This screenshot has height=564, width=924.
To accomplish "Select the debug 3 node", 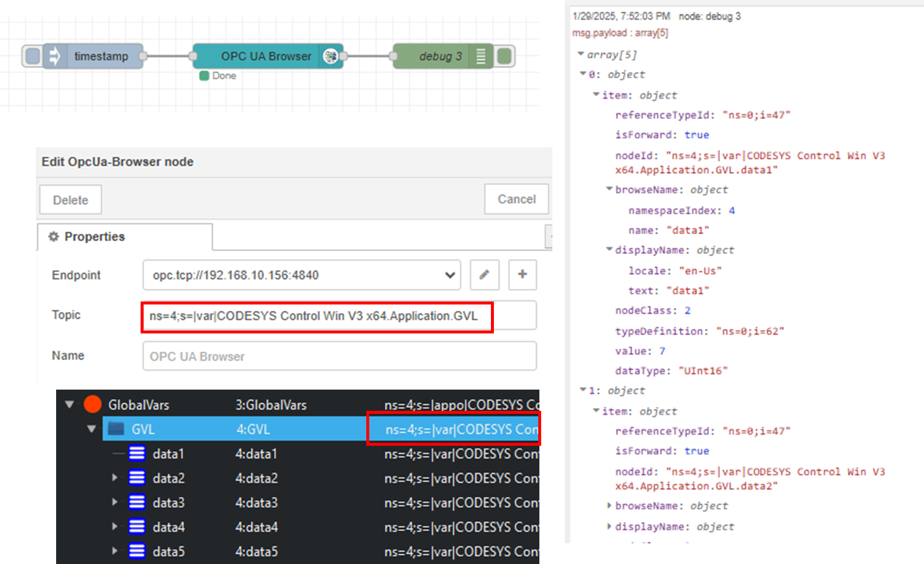I will pos(443,56).
